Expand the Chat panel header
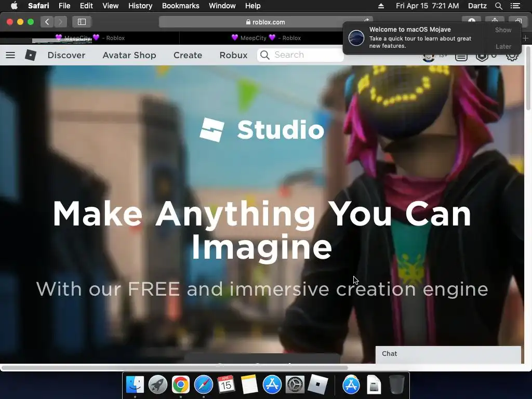This screenshot has width=532, height=399. pos(448,354)
